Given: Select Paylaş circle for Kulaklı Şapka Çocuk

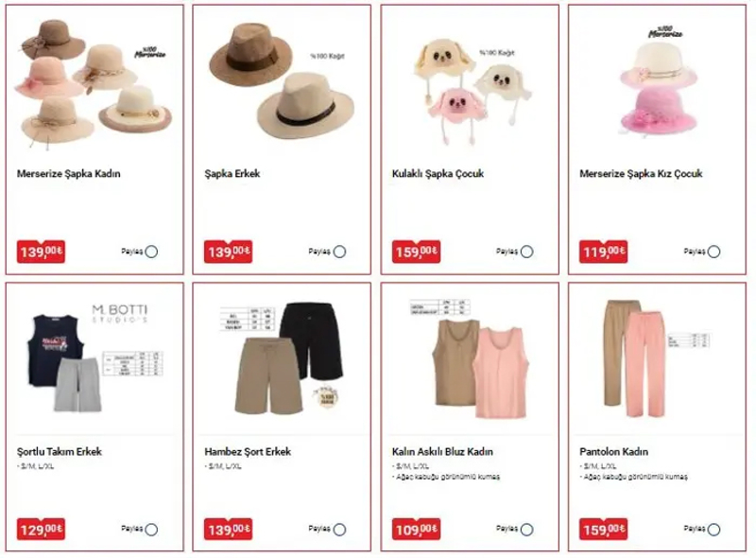Looking at the screenshot, I should tap(527, 252).
